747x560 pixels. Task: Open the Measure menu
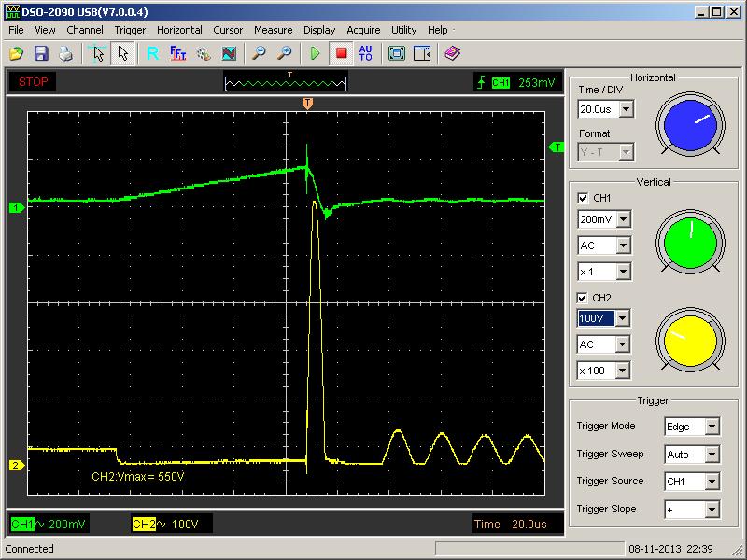(273, 30)
